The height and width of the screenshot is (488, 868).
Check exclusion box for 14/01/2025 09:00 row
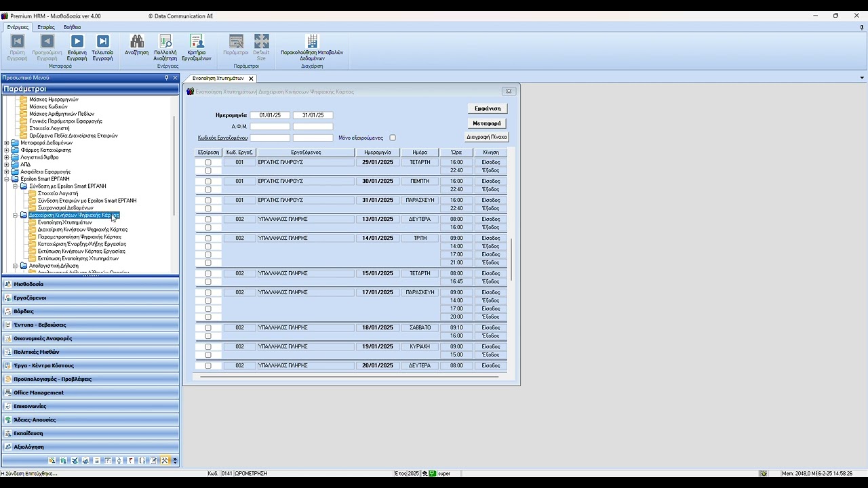point(208,239)
